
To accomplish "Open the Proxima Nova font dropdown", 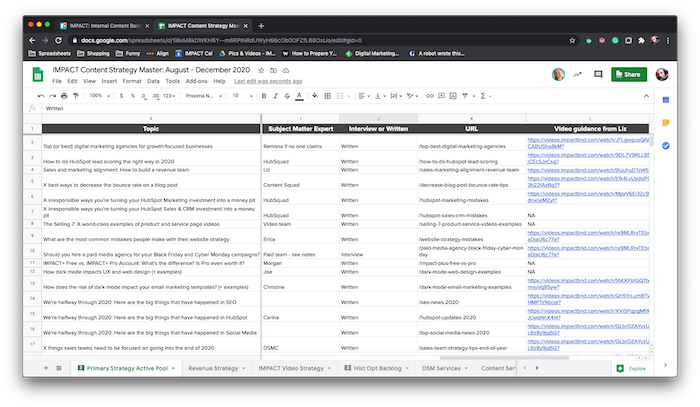I will coord(204,96).
